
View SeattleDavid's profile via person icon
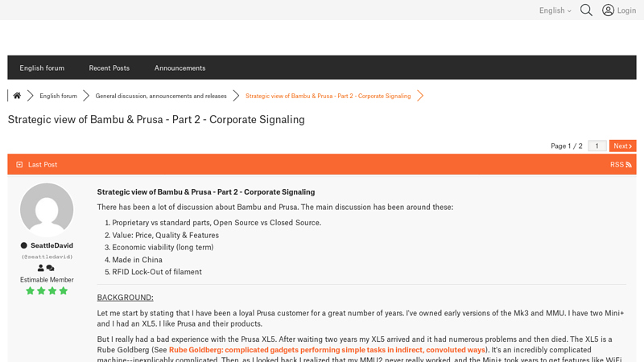[x=41, y=268]
